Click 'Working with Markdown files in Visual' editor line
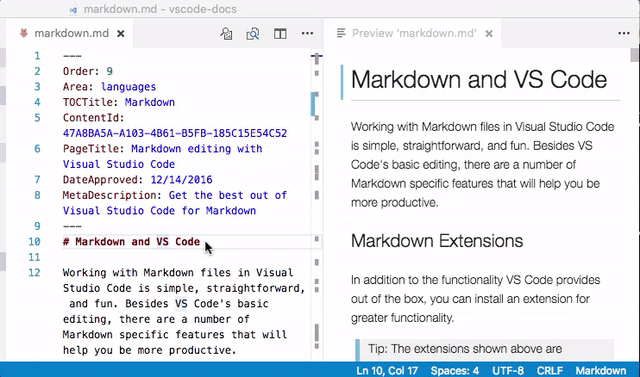Screen dimensions: 640x377 click(178, 273)
